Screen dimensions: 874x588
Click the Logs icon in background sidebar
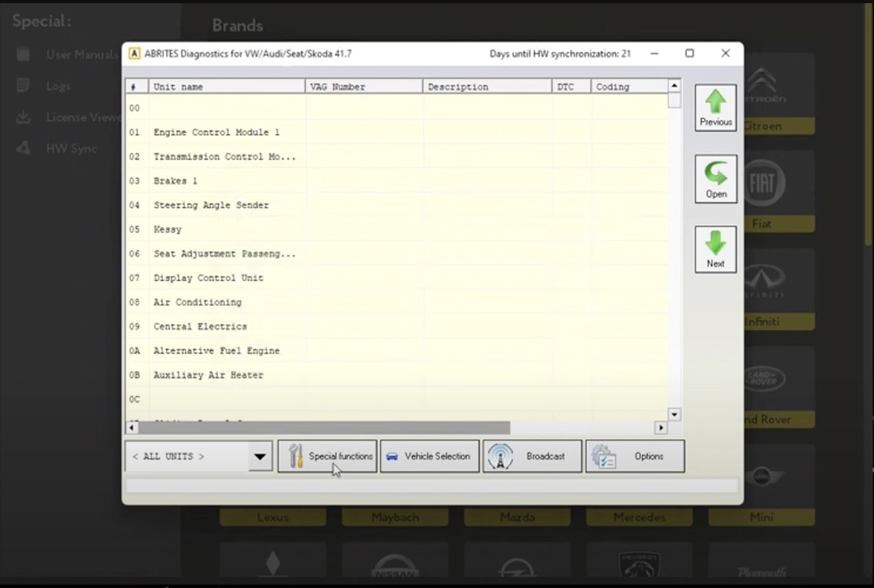pos(23,86)
